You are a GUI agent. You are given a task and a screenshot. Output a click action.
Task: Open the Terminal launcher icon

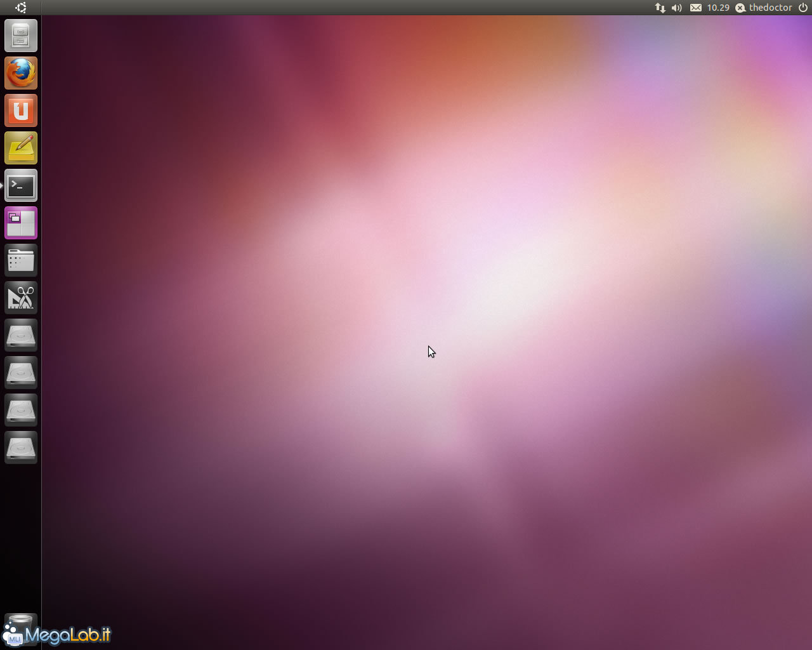pyautogui.click(x=21, y=185)
